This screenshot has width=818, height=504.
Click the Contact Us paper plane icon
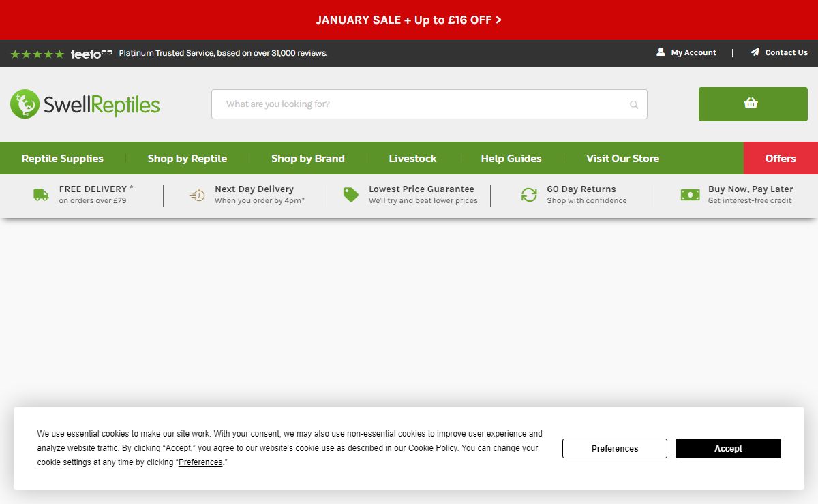tap(755, 52)
